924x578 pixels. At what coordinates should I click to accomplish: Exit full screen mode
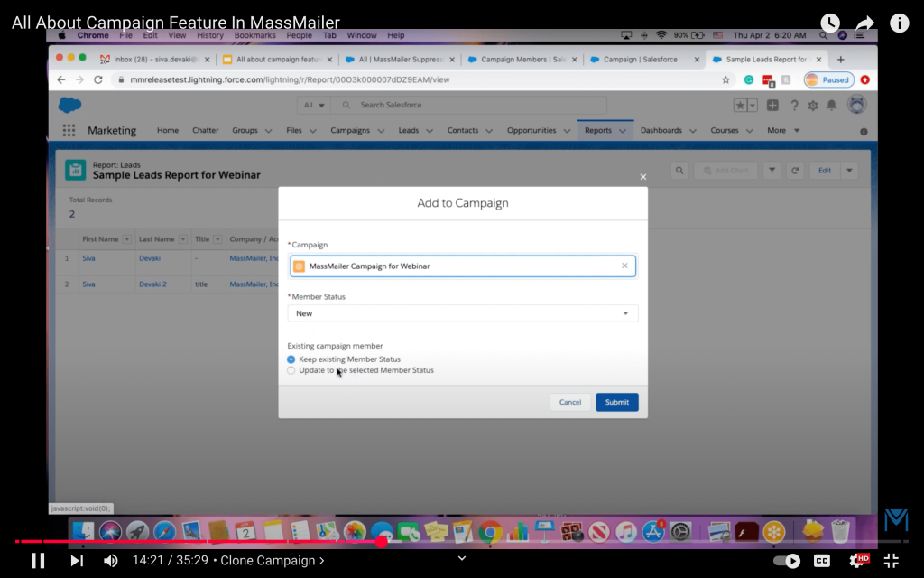click(891, 561)
